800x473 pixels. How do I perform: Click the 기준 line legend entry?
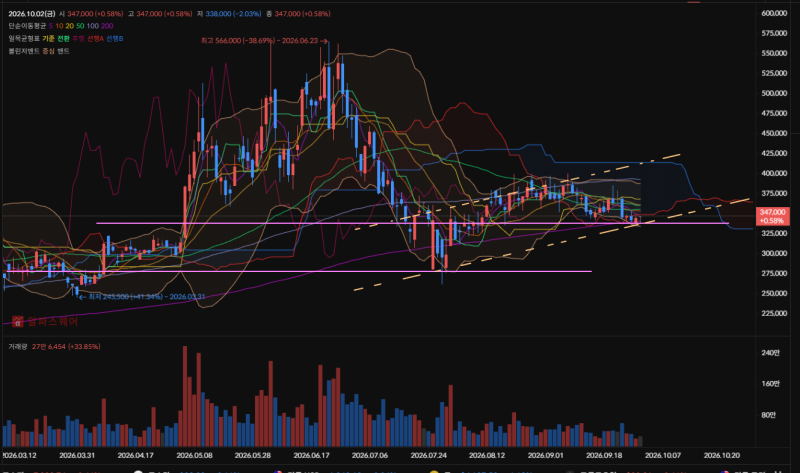(48, 39)
